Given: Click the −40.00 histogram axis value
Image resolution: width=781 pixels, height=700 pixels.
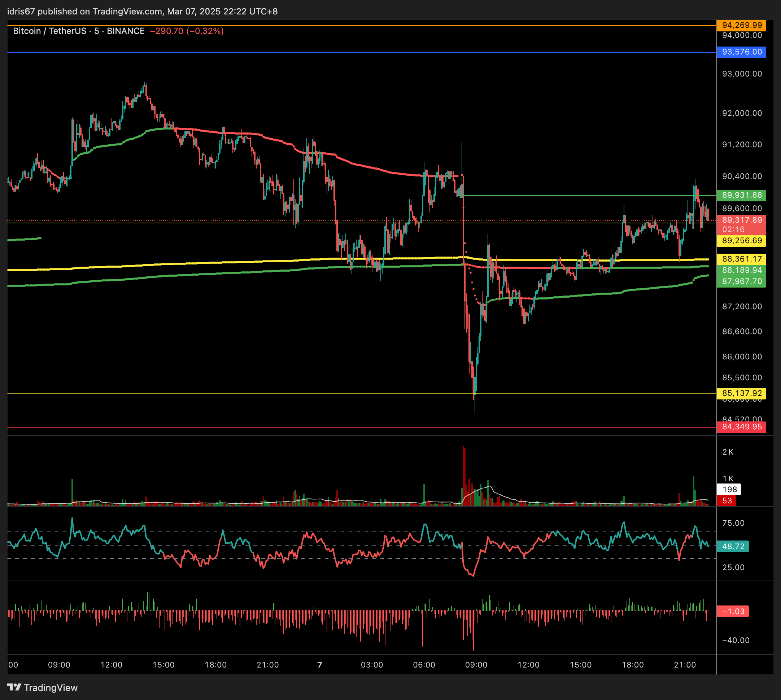Looking at the screenshot, I should click(x=736, y=640).
